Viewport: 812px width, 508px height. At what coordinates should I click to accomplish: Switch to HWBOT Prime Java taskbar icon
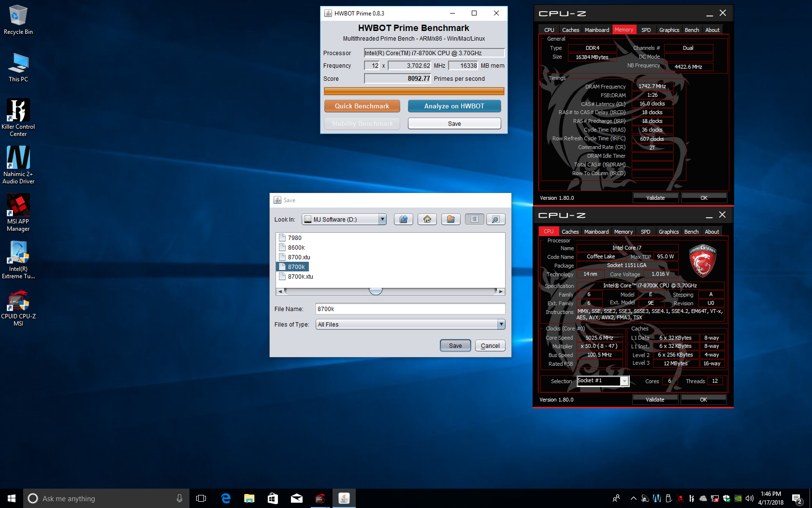pos(344,498)
